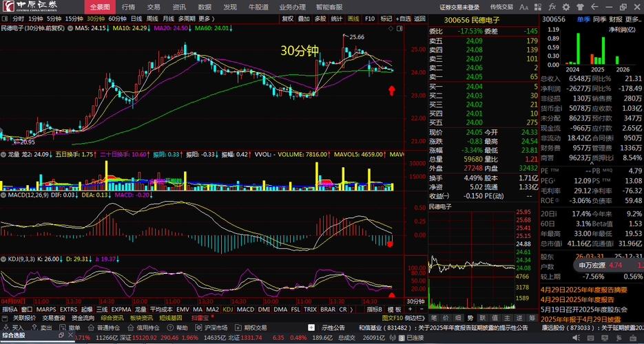The image size is (644, 344).
Task: Click 返回 return button
Action: [419, 19]
